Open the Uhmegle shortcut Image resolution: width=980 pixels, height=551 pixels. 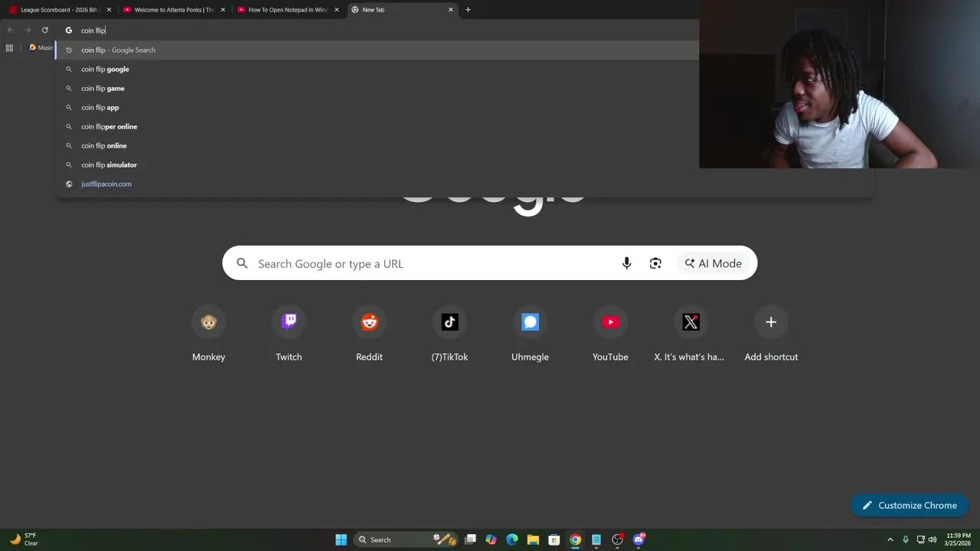point(530,334)
